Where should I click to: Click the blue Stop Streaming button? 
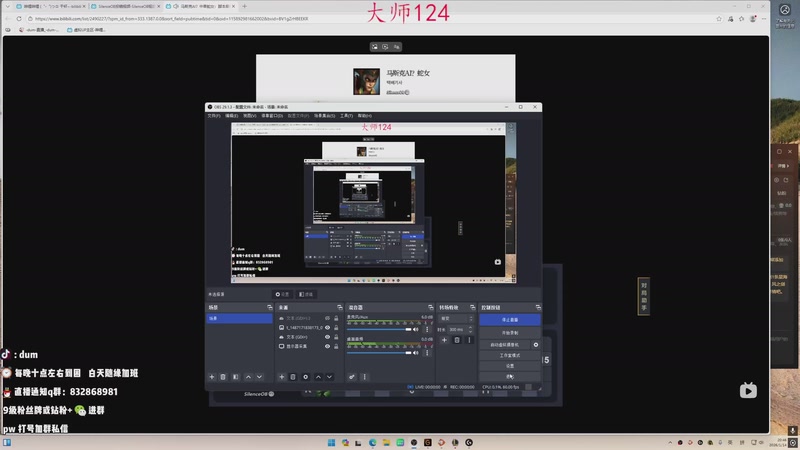[x=509, y=319]
